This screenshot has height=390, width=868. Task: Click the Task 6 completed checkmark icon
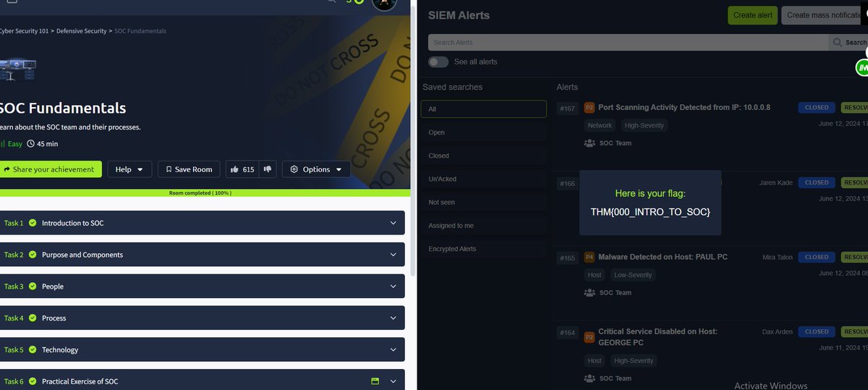click(33, 381)
